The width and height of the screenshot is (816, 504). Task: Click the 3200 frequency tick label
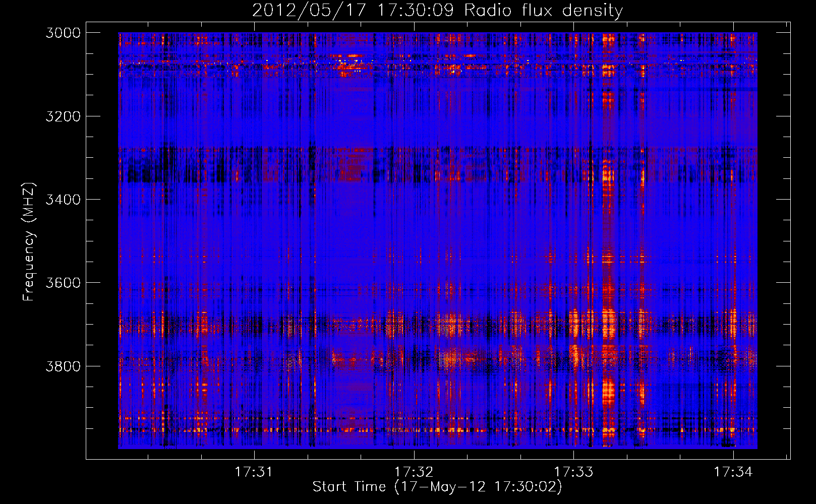click(63, 116)
